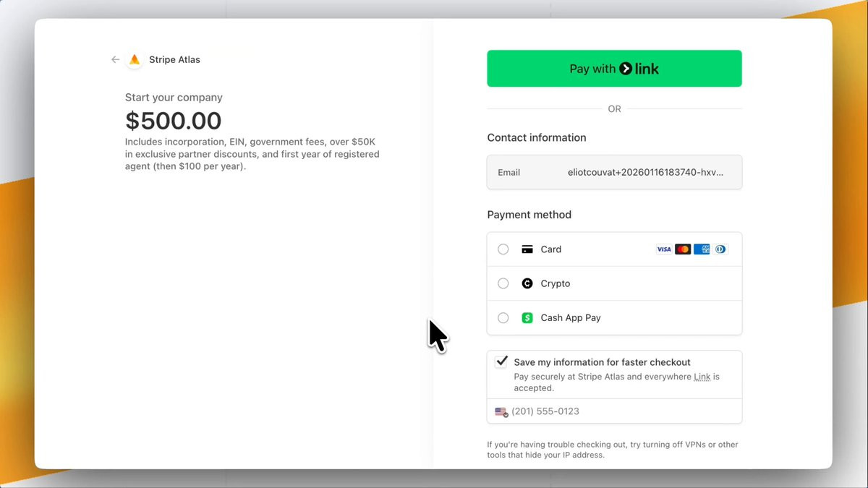Click the orange Stripe Atlas logo
This screenshot has width=868, height=488.
coord(135,60)
